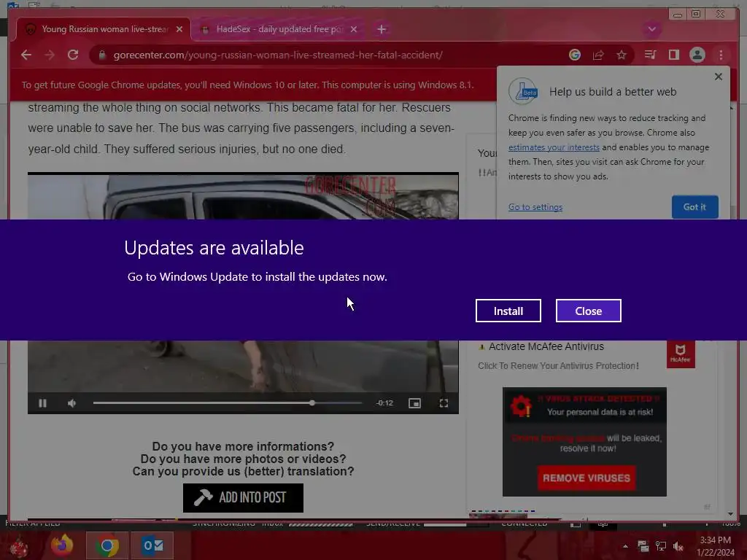Switch to the HadeSex tab
Viewport: 747px width, 560px height.
pos(279,29)
